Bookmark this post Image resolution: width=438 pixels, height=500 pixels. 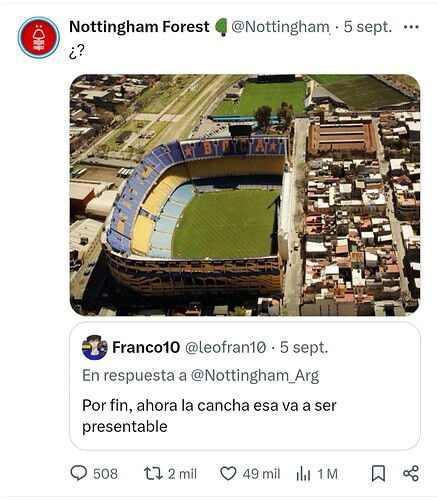point(378,474)
